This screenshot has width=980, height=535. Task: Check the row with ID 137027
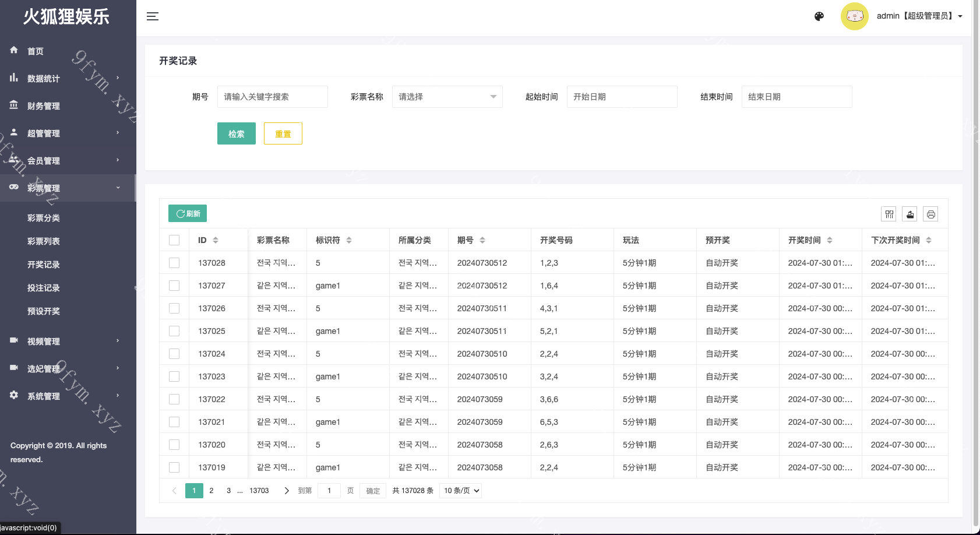174,286
